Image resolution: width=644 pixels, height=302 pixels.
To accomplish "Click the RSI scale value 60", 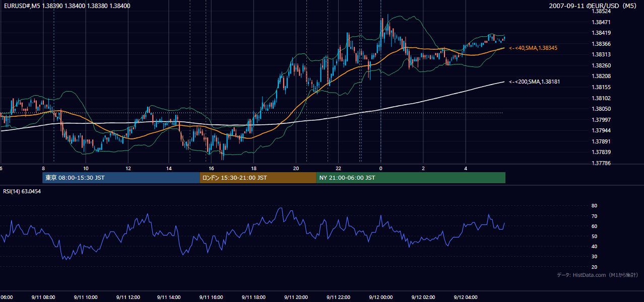I will (x=594, y=226).
